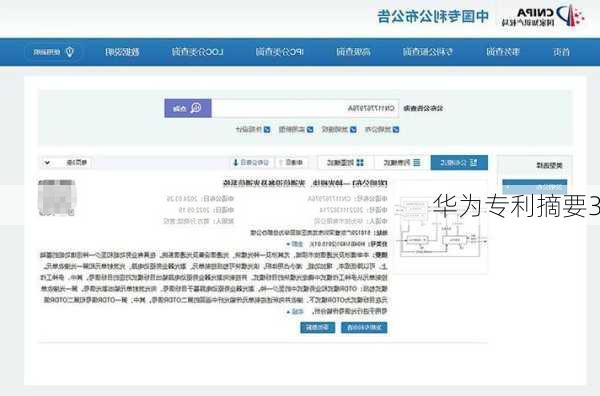Open the IPC分类查询 nav item

(280, 52)
